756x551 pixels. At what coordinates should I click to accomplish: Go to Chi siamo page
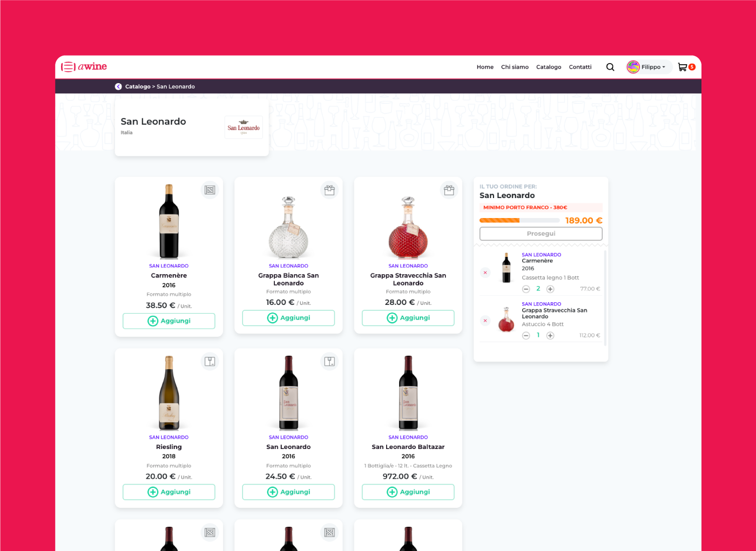(515, 67)
